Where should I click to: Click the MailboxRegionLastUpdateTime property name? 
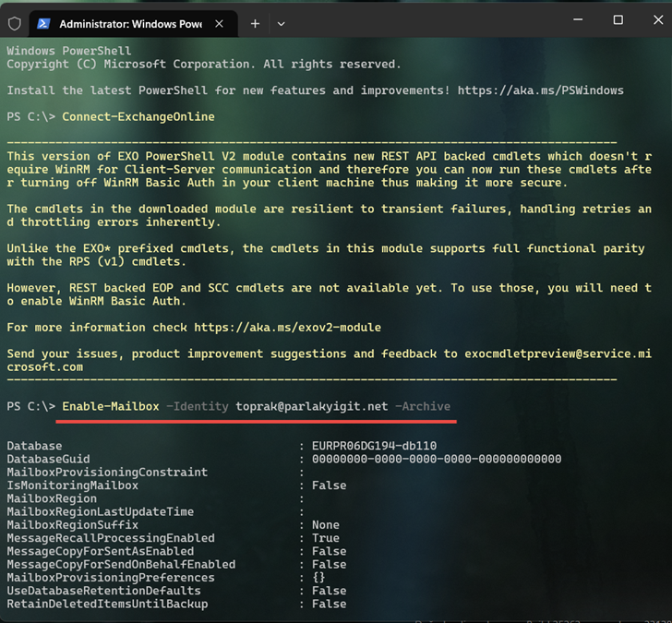101,511
